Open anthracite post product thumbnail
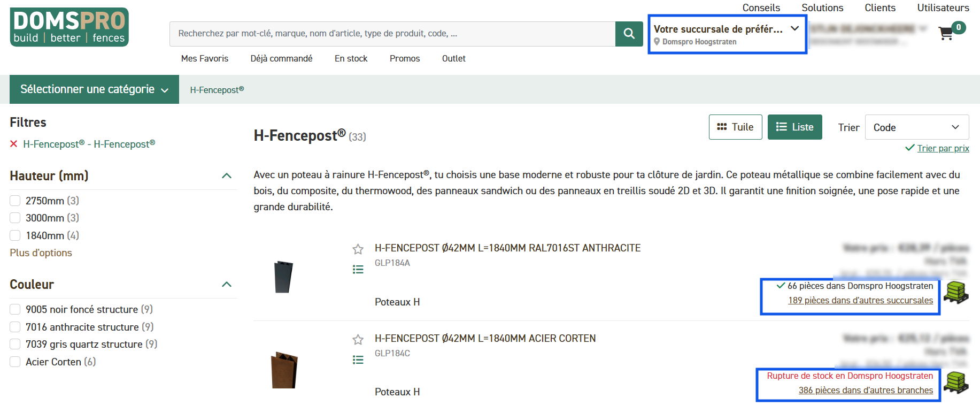 click(x=283, y=277)
